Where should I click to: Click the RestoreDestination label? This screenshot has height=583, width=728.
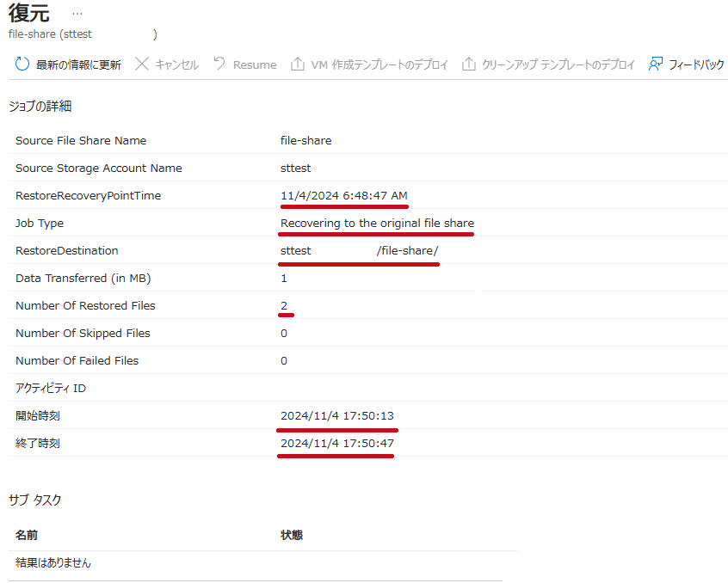tap(67, 251)
